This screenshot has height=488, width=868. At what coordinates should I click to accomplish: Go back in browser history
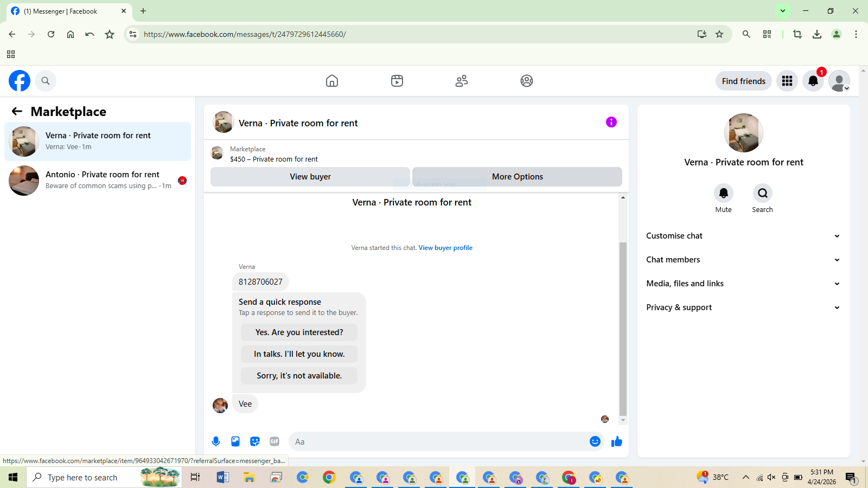point(12,34)
